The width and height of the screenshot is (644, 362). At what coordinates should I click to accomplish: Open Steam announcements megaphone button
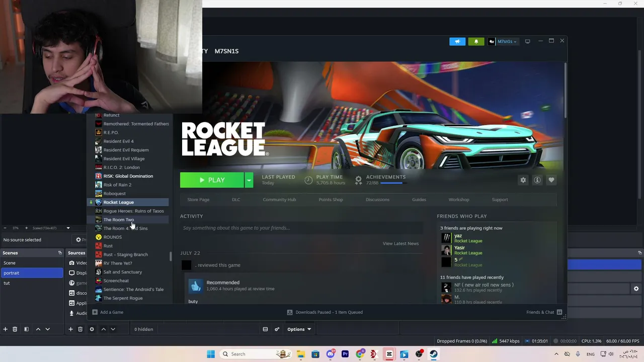(x=457, y=41)
